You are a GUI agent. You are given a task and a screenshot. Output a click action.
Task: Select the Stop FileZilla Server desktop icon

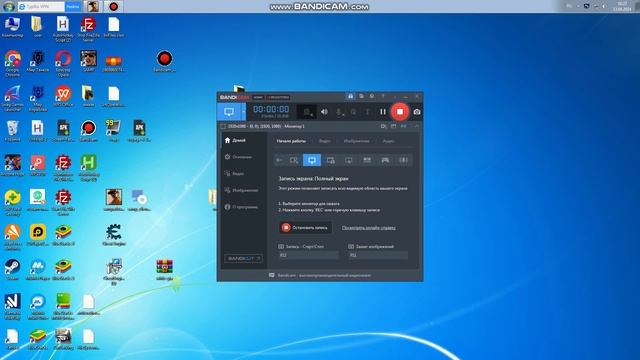click(88, 29)
